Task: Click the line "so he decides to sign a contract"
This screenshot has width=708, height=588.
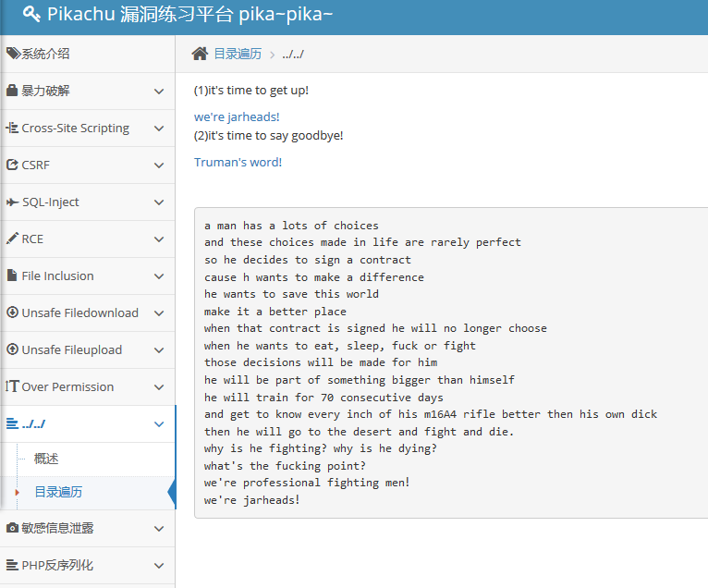Action: click(x=308, y=260)
